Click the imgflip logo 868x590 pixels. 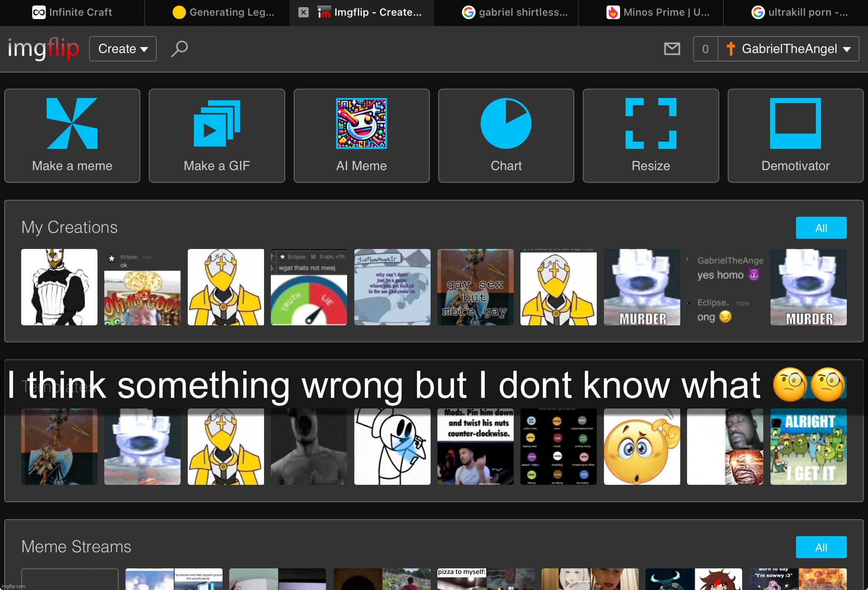coord(43,48)
